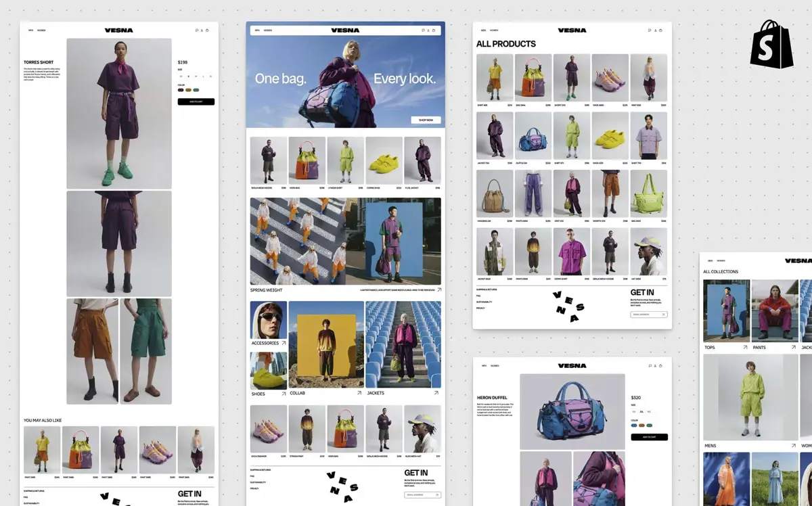Open Women menu on All Products page
The width and height of the screenshot is (812, 506).
[495, 30]
